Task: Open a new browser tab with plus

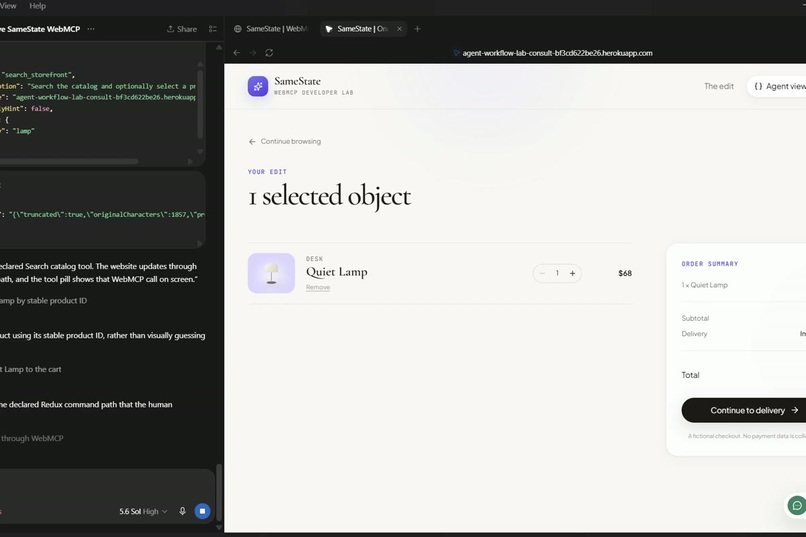Action: pyautogui.click(x=417, y=29)
